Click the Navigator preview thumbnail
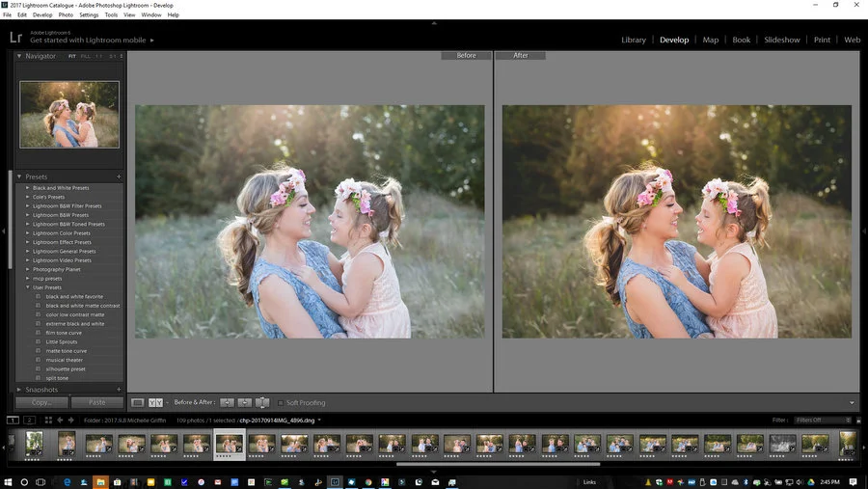This screenshot has height=489, width=868. (69, 115)
